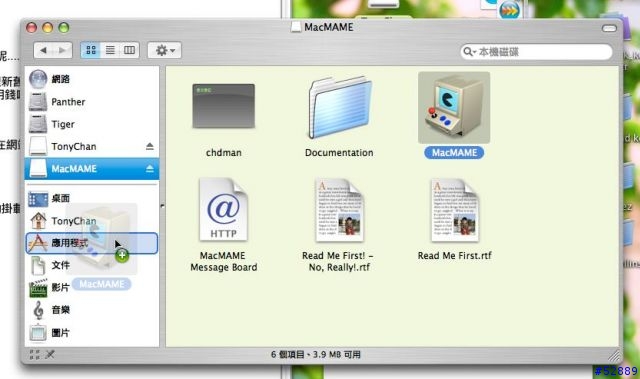Click the MacMAME file name label
Screen dimensions: 640x379
[454, 153]
